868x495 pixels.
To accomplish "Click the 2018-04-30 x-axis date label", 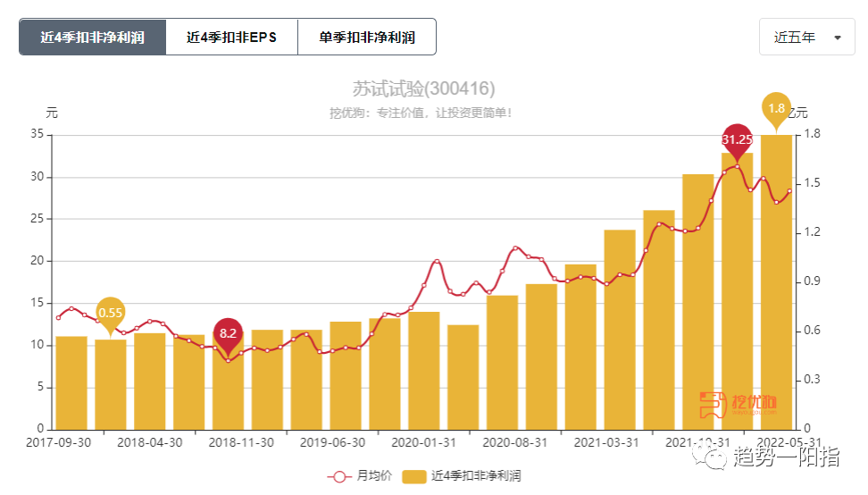I will (x=149, y=443).
